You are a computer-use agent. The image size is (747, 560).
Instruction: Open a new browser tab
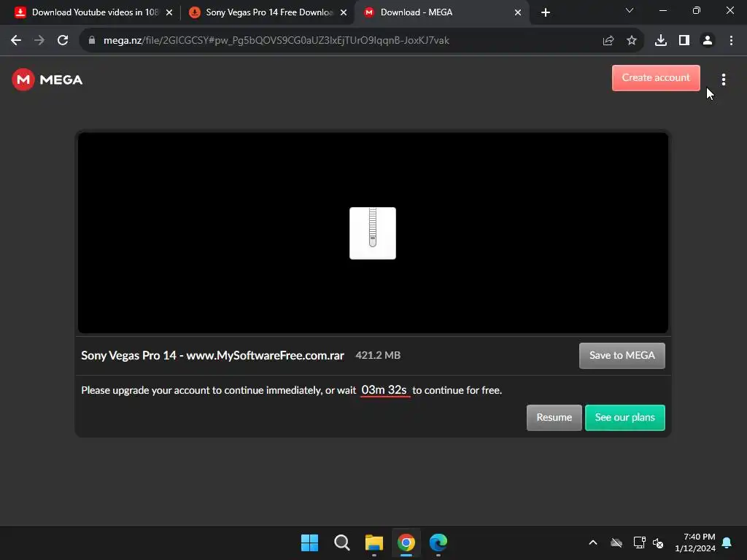546,12
